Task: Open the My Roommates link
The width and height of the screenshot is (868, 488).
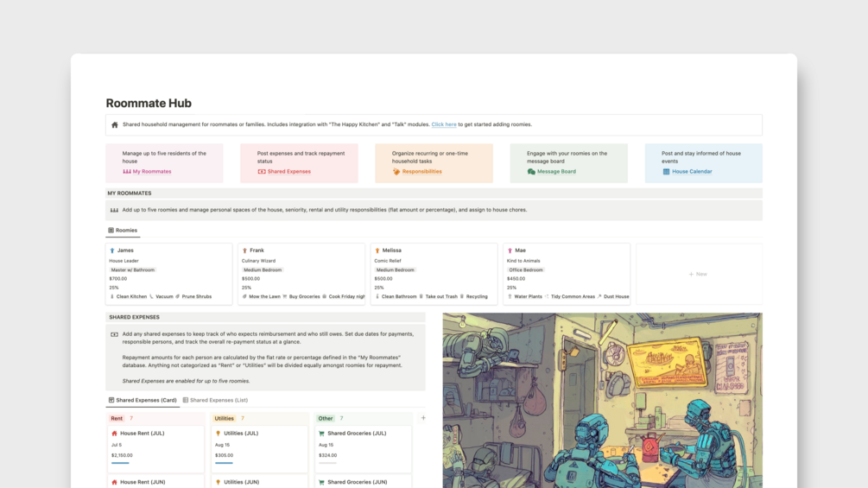Action: (152, 172)
